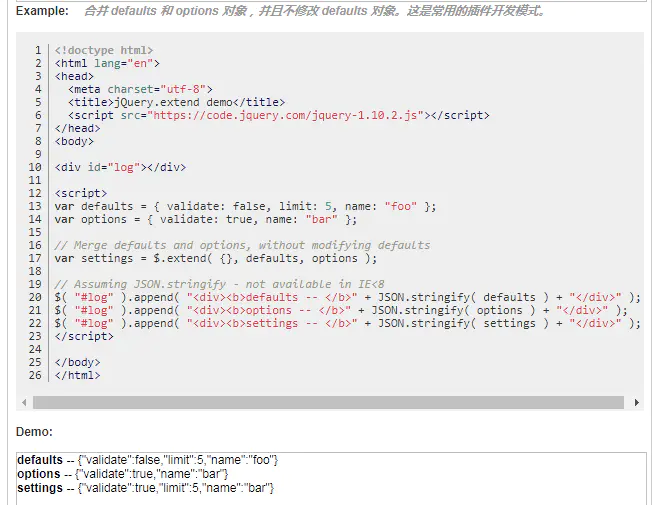Click the code block's left scroll arrow
655x505 pixels.
(24, 403)
